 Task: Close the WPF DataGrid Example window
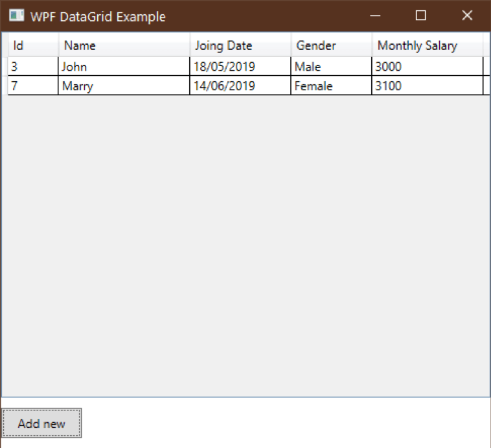(467, 16)
